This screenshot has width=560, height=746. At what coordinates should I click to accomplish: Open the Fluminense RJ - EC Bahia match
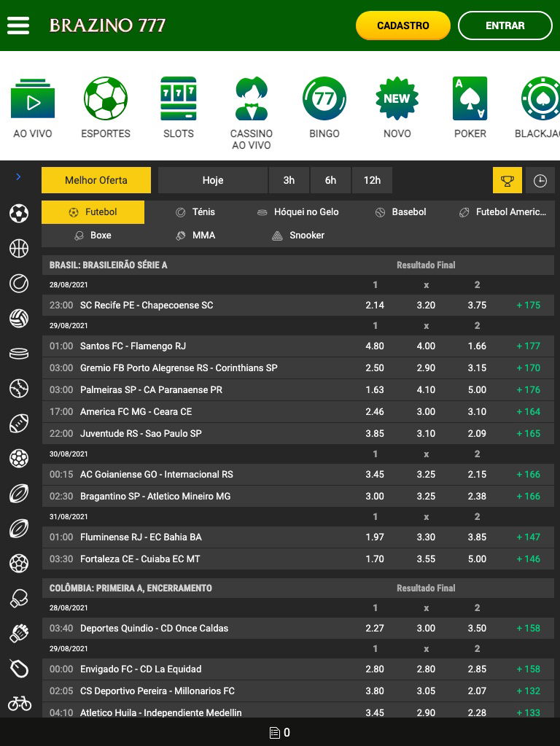[141, 537]
